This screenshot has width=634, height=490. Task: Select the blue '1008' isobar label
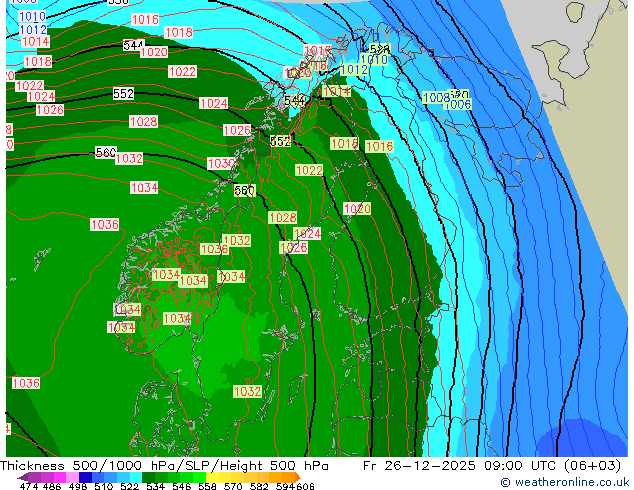(x=436, y=97)
